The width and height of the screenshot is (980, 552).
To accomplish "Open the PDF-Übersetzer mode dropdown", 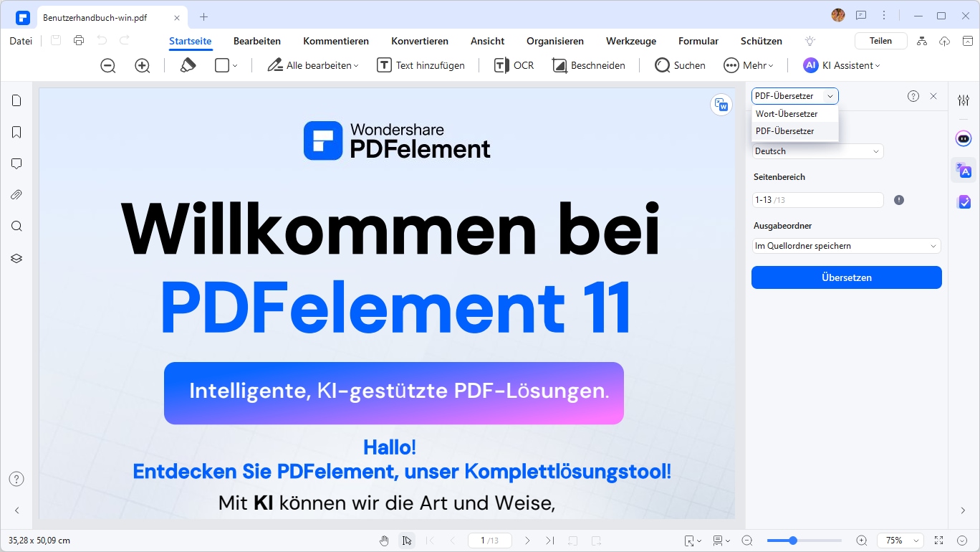I will (x=794, y=96).
